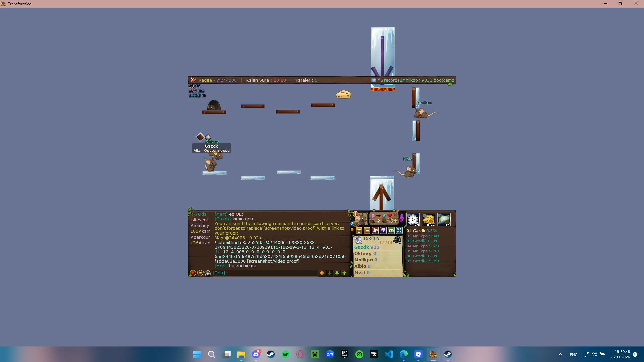Open the purple trophy rankings button
The width and height of the screenshot is (644, 362).
[x=383, y=230]
